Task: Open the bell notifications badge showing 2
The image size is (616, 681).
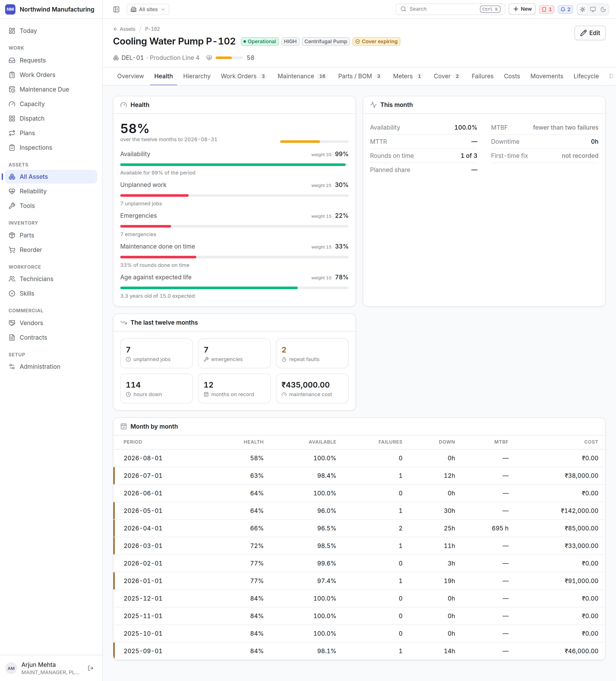Action: [565, 9]
